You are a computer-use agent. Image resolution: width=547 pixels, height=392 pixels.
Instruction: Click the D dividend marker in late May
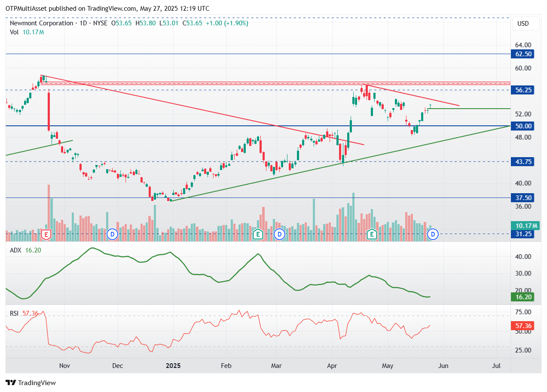pos(434,234)
